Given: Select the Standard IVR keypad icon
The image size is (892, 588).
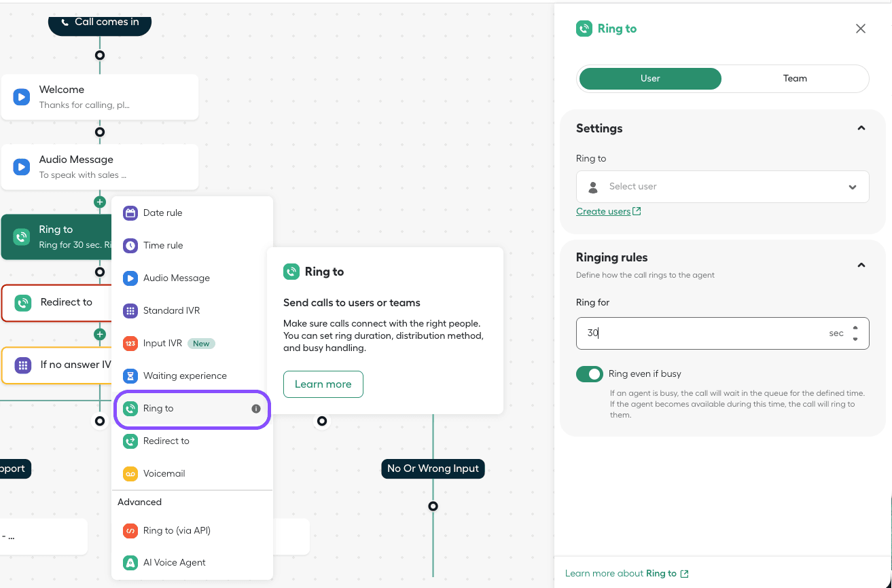Looking at the screenshot, I should coord(130,311).
